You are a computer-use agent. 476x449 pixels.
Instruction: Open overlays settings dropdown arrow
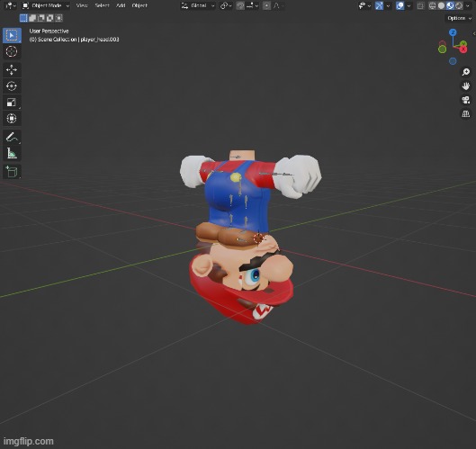[409, 5]
